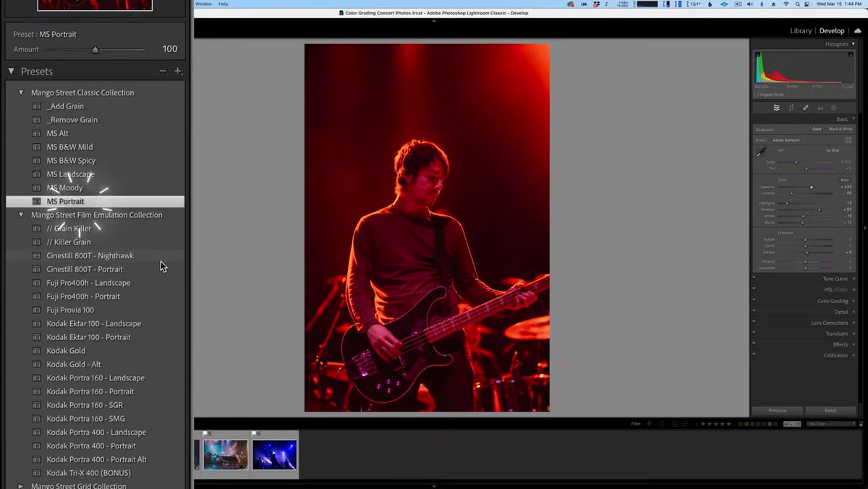Collapse the Histogram panel
The width and height of the screenshot is (868, 489).
[853, 44]
